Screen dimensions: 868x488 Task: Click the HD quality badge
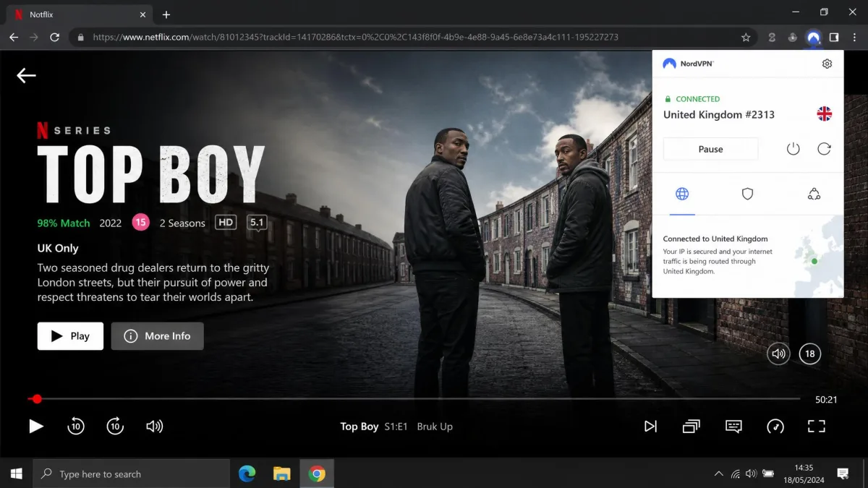click(226, 223)
